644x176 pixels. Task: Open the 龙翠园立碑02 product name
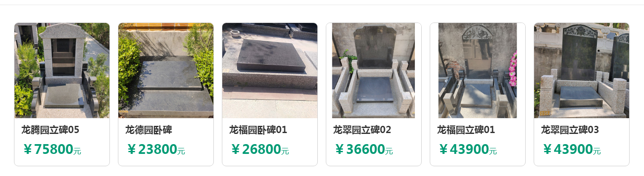[362, 130]
